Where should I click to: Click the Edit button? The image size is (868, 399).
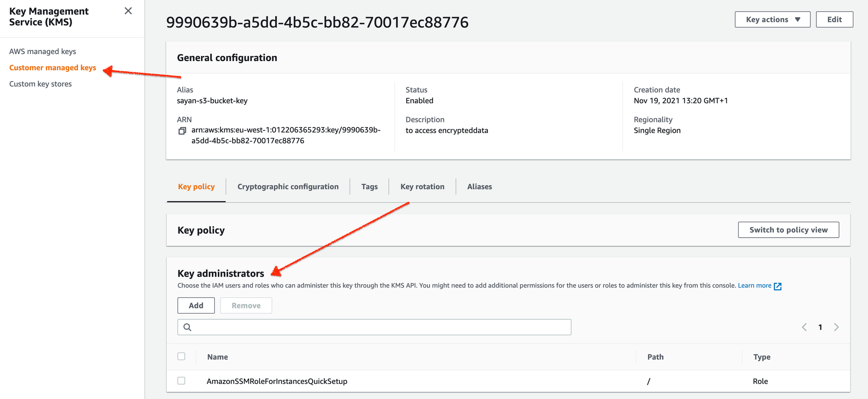coord(834,19)
